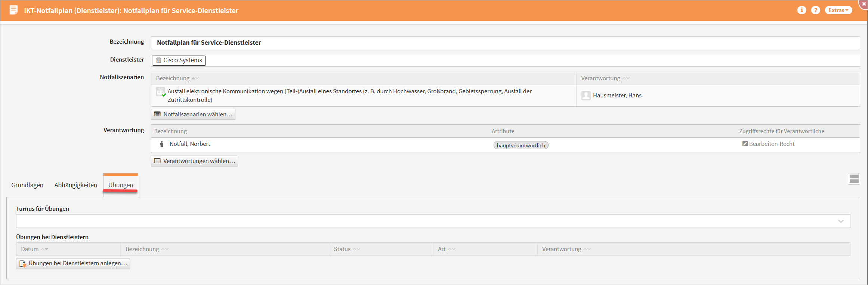
Task: Click the Zugriffsrechte für Verantwortliche header
Action: tap(782, 131)
